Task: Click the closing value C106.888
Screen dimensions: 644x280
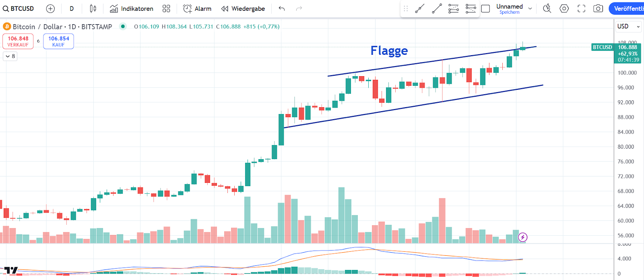Action: [228, 27]
